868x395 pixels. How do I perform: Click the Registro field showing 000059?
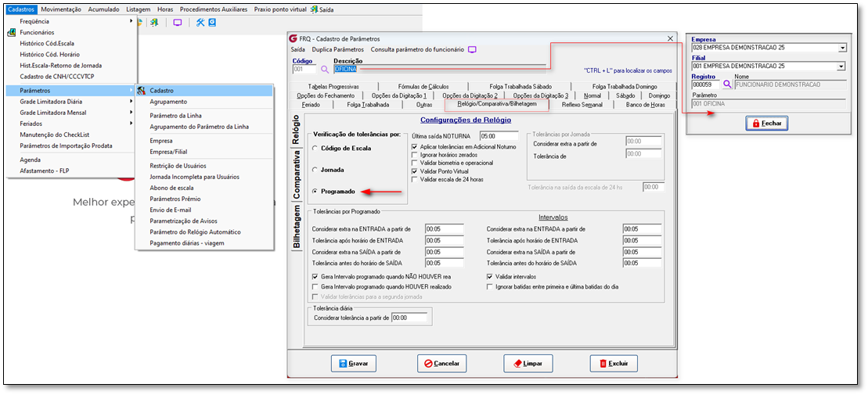(x=706, y=84)
